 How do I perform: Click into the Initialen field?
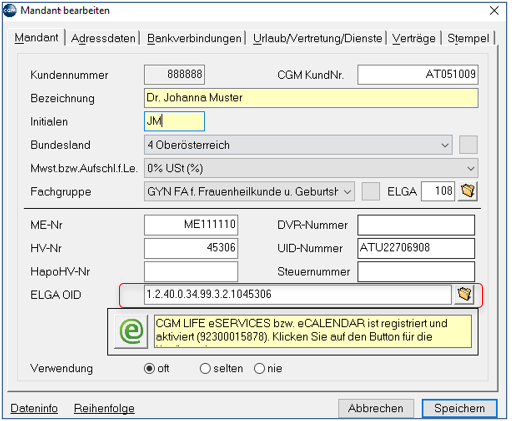(x=174, y=121)
